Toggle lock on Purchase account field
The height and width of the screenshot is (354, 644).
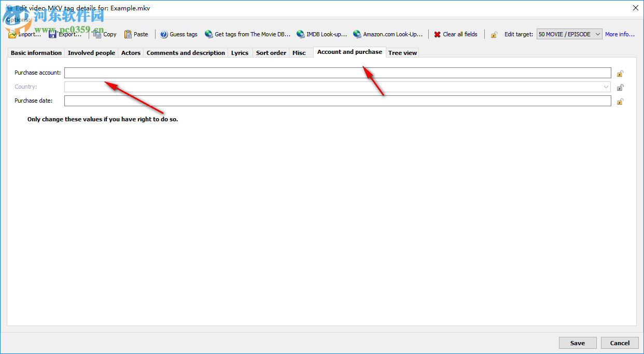click(620, 73)
